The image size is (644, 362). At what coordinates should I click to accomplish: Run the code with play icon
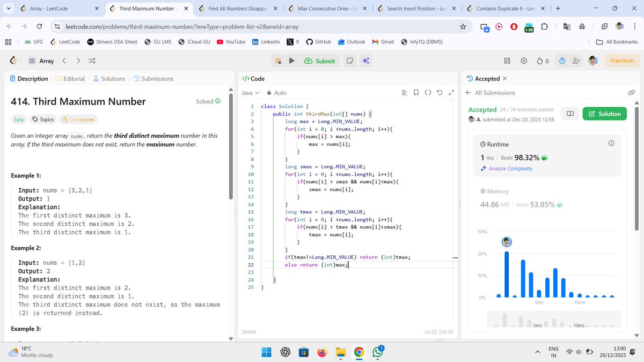(x=291, y=61)
